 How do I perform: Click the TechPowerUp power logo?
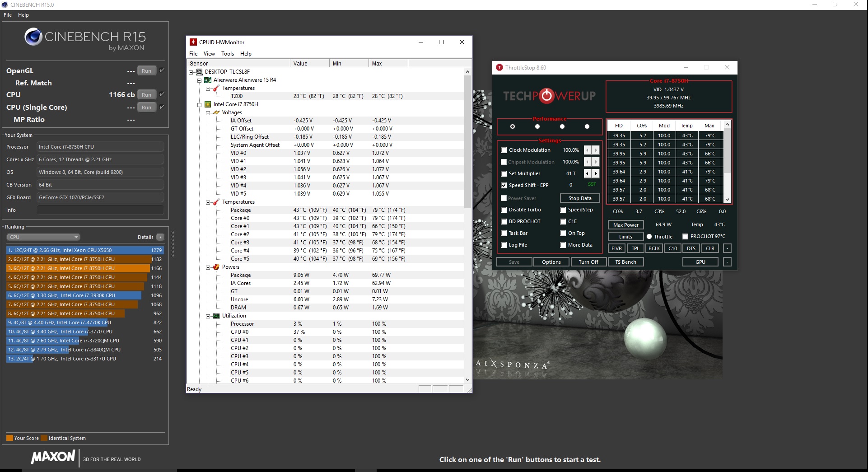point(547,95)
